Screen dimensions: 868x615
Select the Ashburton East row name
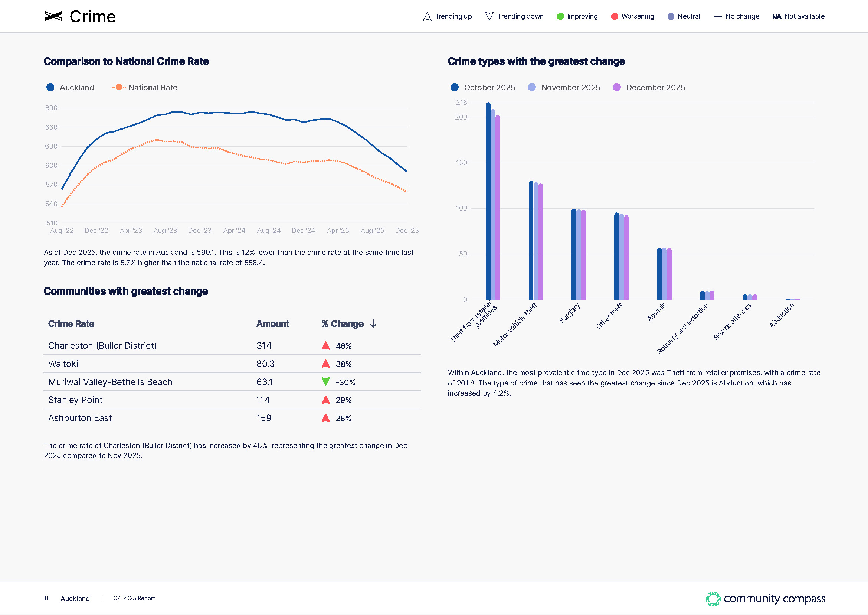[80, 418]
